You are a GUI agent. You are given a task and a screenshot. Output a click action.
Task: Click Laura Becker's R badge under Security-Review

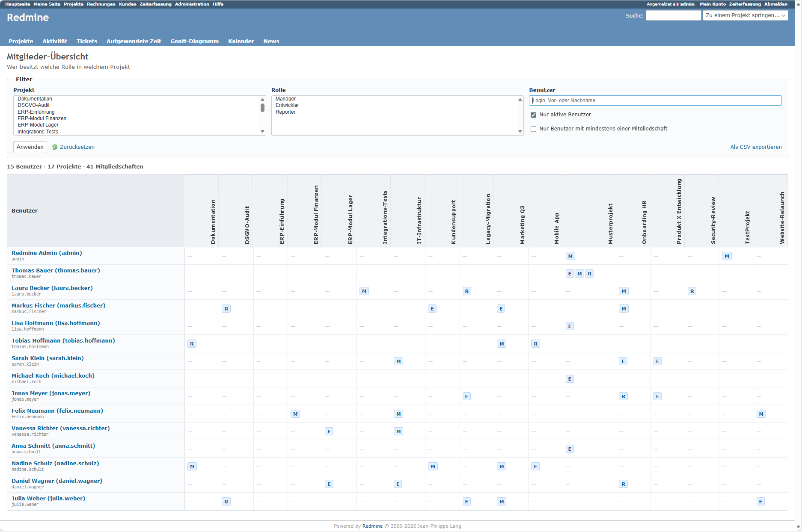pos(692,291)
